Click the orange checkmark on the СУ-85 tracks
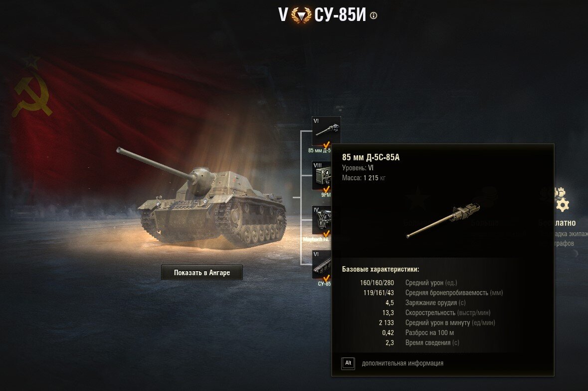 point(326,278)
